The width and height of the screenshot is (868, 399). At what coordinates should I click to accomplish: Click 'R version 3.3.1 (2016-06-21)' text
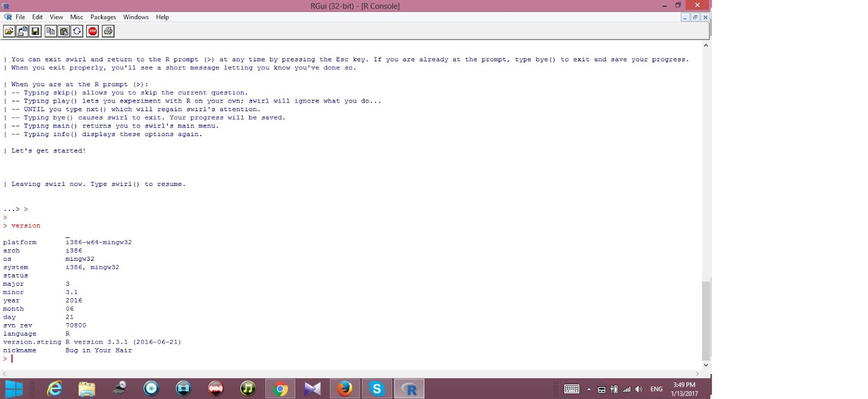click(123, 342)
